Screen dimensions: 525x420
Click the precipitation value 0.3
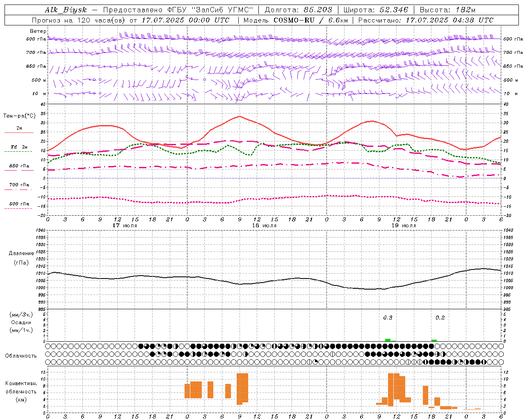(x=388, y=318)
